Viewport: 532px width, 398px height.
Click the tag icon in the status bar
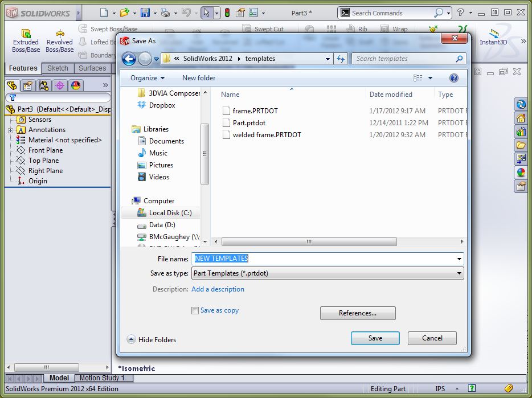pyautogui.click(x=508, y=388)
